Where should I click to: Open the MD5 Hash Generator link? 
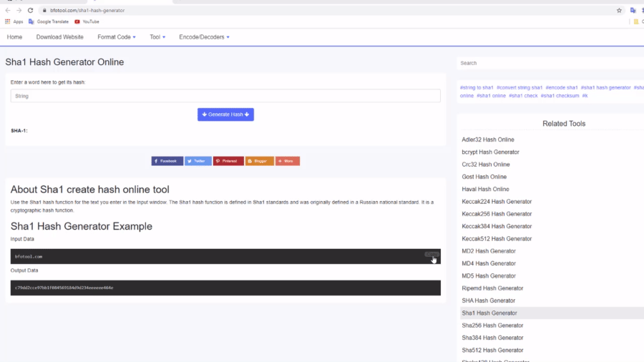point(489,275)
